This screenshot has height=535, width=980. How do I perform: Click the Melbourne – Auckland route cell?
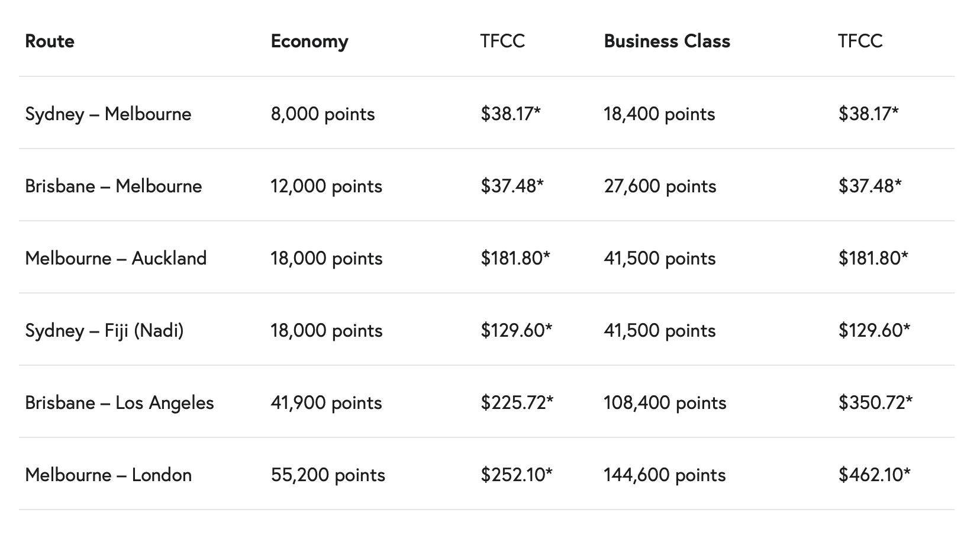(x=116, y=258)
